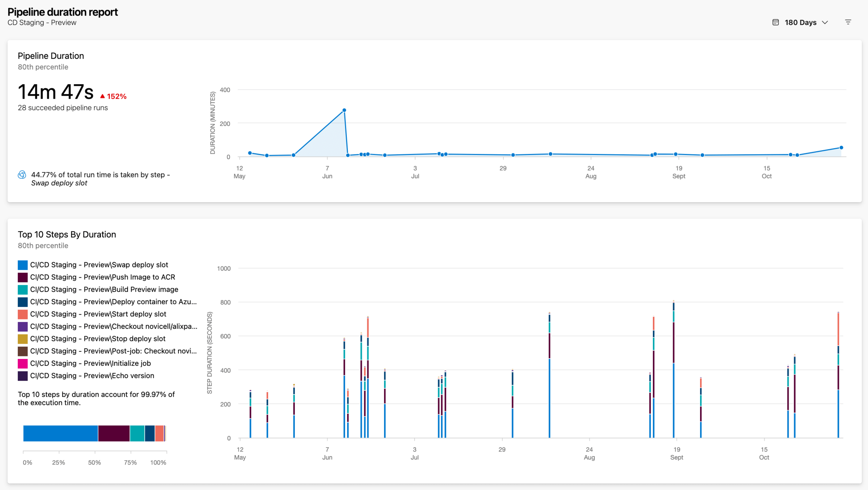Click the Checkout novicell/alixpa... legend item
This screenshot has width=868, height=490.
tap(113, 326)
